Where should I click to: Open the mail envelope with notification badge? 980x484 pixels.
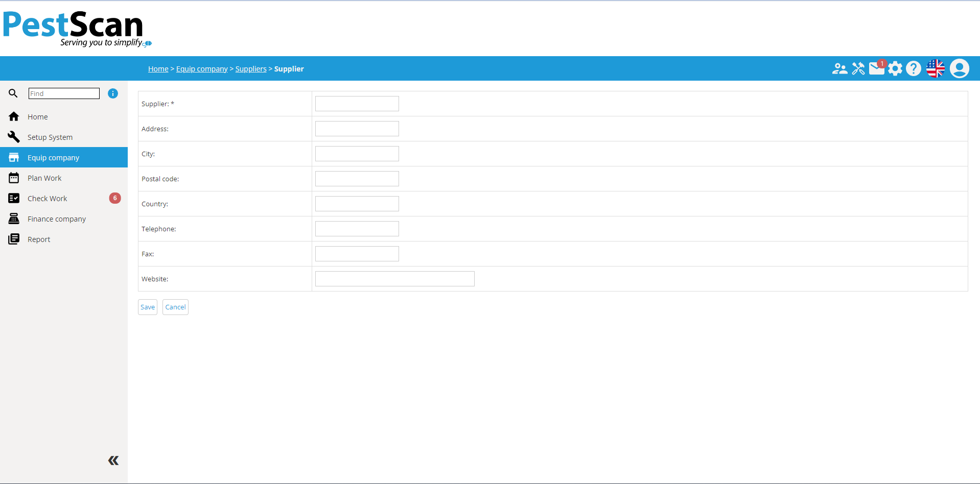(x=877, y=67)
